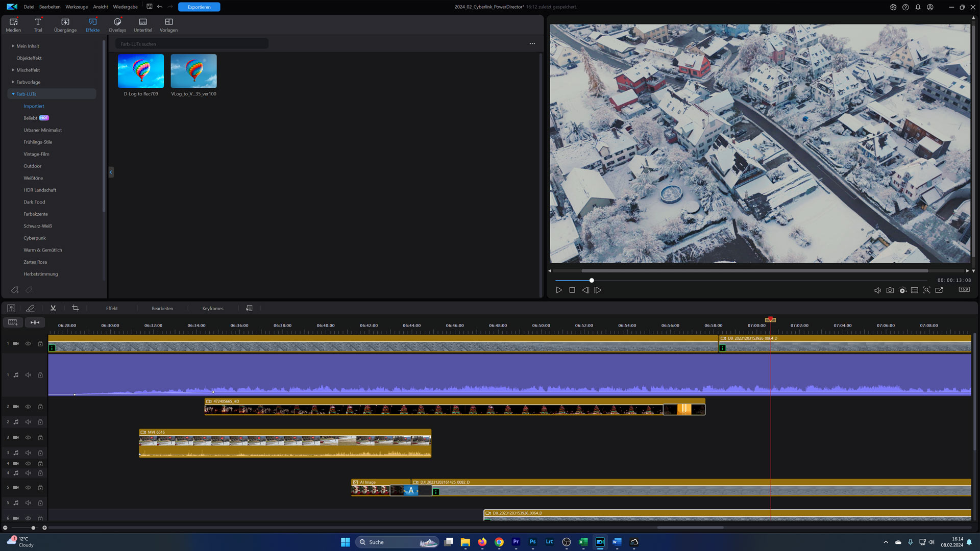The image size is (980, 551).
Task: Open the Wiedergabe menu
Action: (x=125, y=7)
